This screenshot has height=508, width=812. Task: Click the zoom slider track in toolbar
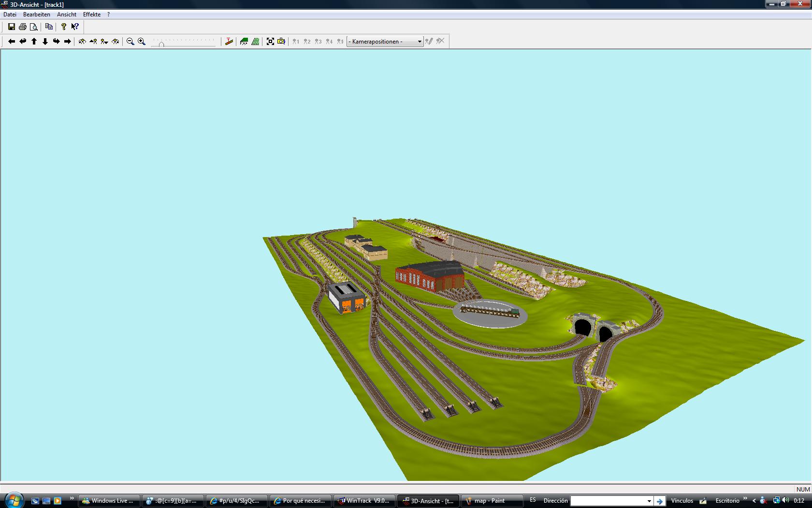(183, 43)
